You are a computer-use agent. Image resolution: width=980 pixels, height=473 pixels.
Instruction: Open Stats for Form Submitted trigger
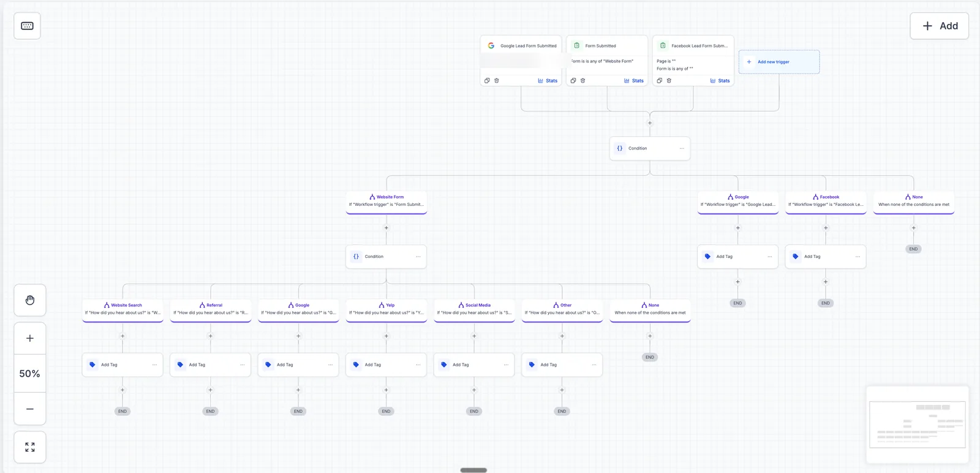634,81
